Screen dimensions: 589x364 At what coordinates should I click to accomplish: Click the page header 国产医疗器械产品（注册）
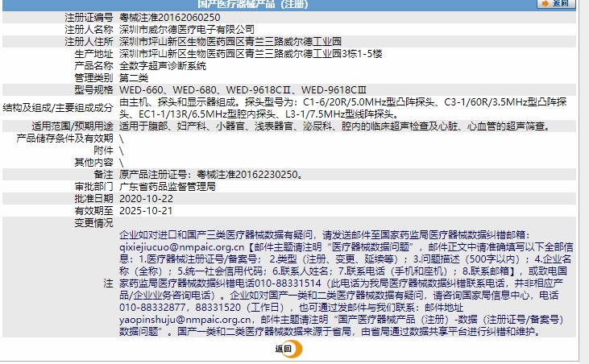pyautogui.click(x=253, y=4)
